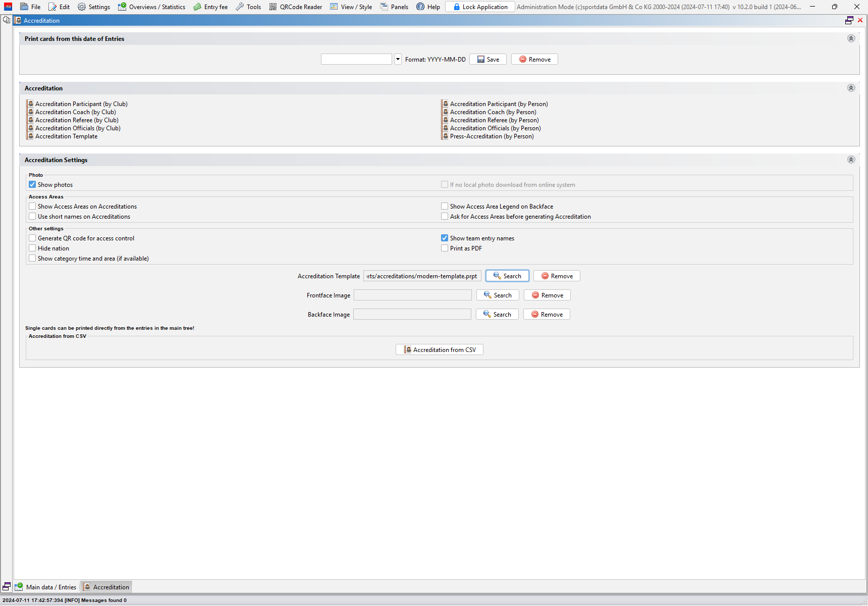Click the sportdata app logo icon
The width and height of the screenshot is (868, 606).
8,7
